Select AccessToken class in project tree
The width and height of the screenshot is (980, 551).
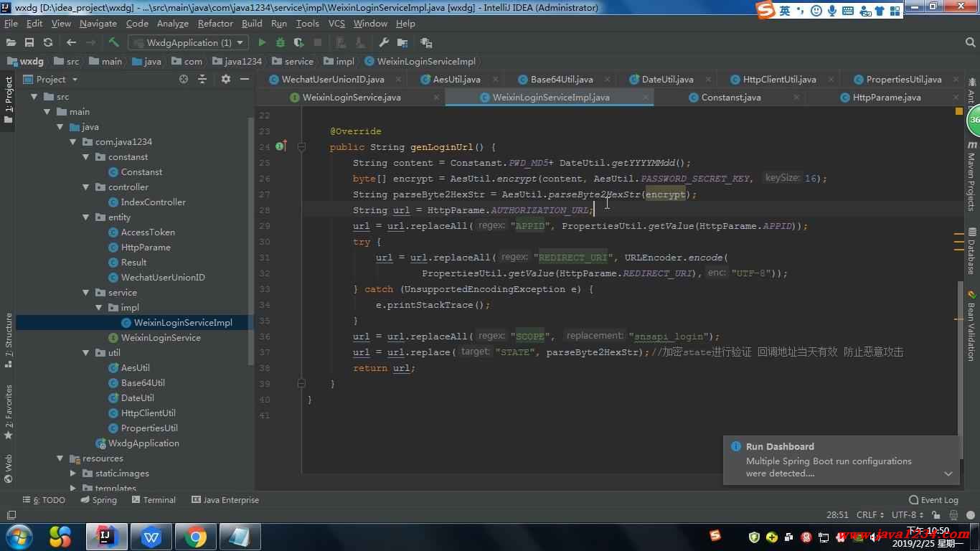(141, 232)
